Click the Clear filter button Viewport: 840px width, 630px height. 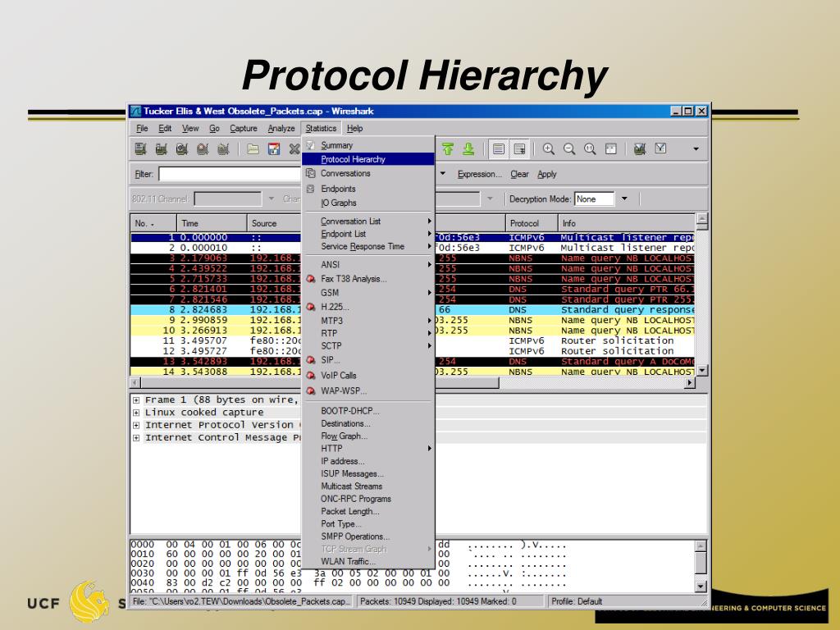pos(519,174)
